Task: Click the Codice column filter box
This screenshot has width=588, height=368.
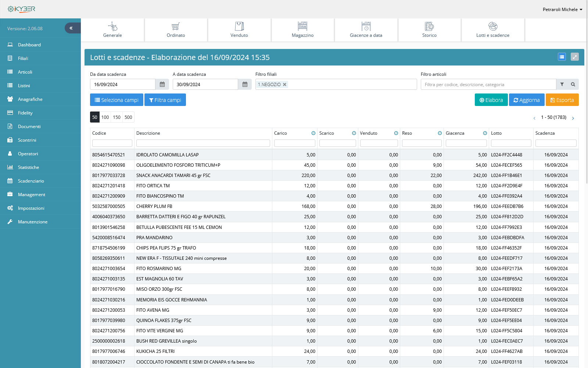Action: pyautogui.click(x=112, y=143)
